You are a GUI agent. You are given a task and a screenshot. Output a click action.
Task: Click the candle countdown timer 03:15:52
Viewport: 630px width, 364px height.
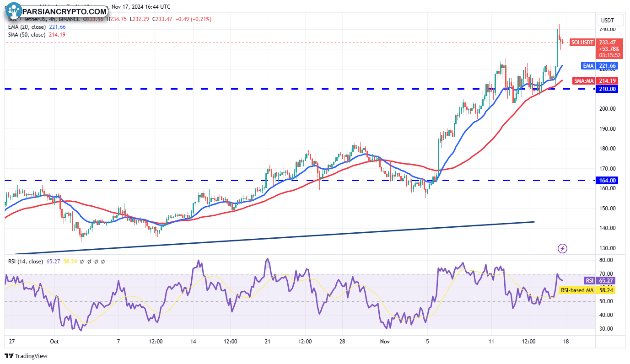point(610,55)
